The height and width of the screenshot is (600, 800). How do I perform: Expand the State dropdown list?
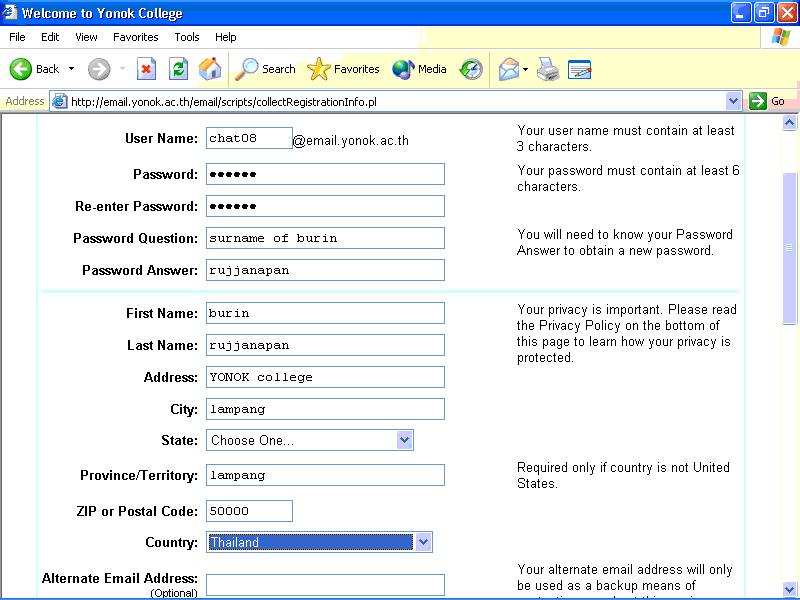[x=404, y=440]
